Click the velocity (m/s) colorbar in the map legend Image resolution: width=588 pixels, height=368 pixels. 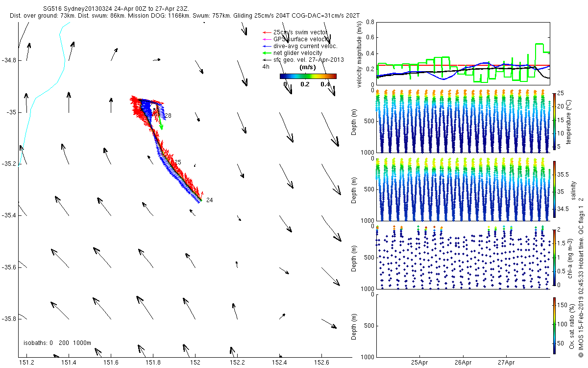point(308,76)
